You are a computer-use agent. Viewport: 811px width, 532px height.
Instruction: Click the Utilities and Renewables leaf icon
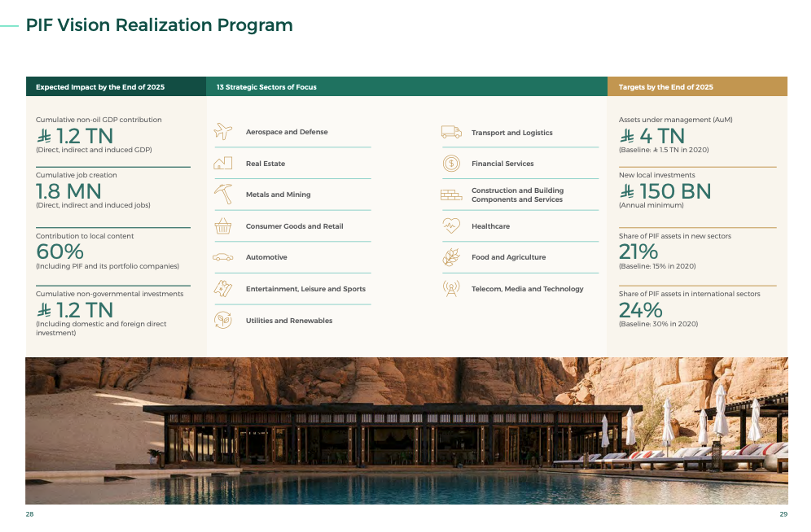point(223,320)
